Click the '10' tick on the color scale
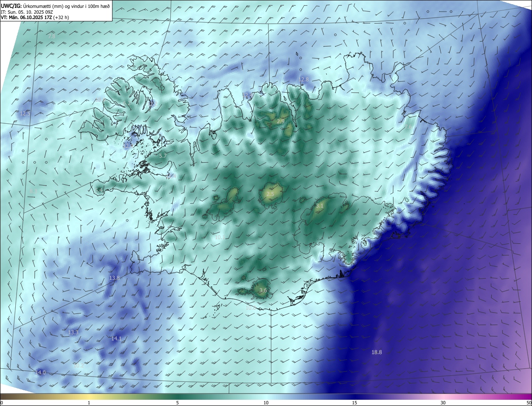532x406 pixels. point(266,403)
